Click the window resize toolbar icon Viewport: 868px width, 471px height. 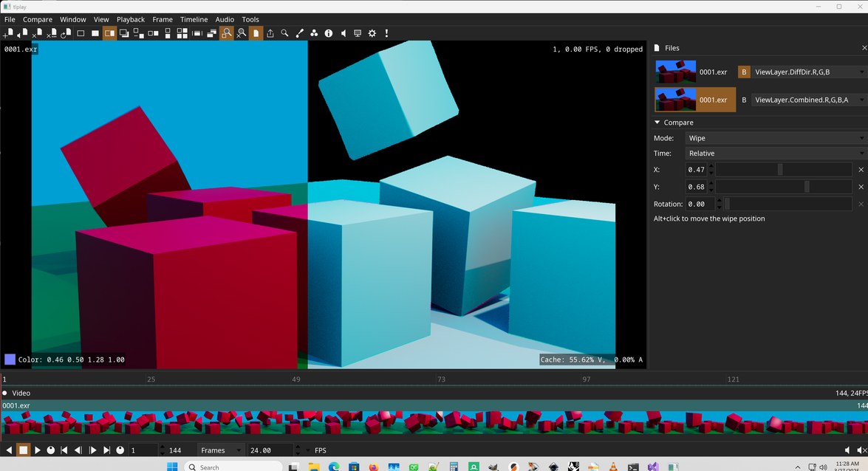click(197, 33)
